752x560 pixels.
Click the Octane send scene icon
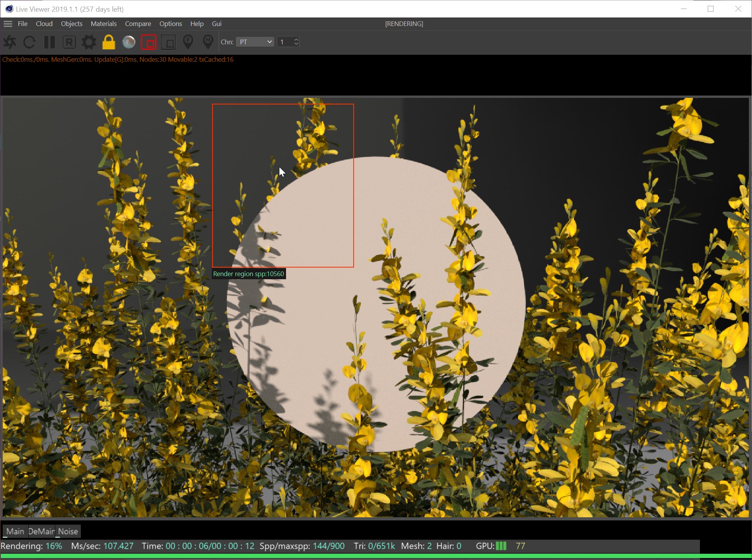[10, 42]
